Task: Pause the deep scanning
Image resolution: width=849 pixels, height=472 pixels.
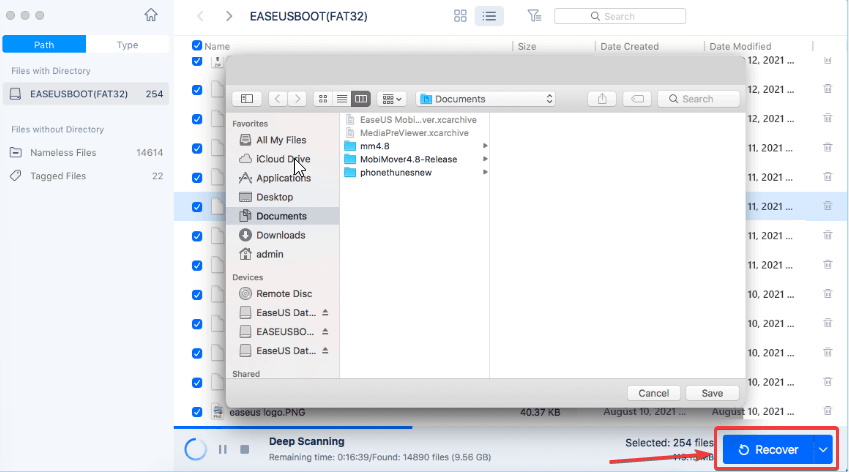Action: [x=223, y=449]
